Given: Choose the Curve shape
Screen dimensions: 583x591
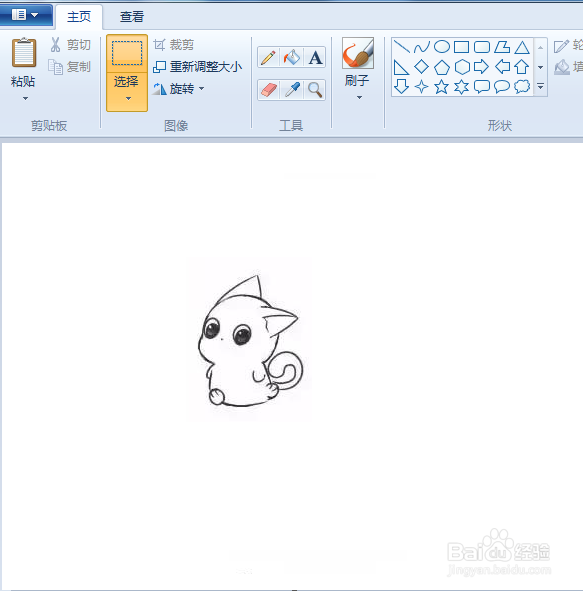Looking at the screenshot, I should click(x=421, y=47).
